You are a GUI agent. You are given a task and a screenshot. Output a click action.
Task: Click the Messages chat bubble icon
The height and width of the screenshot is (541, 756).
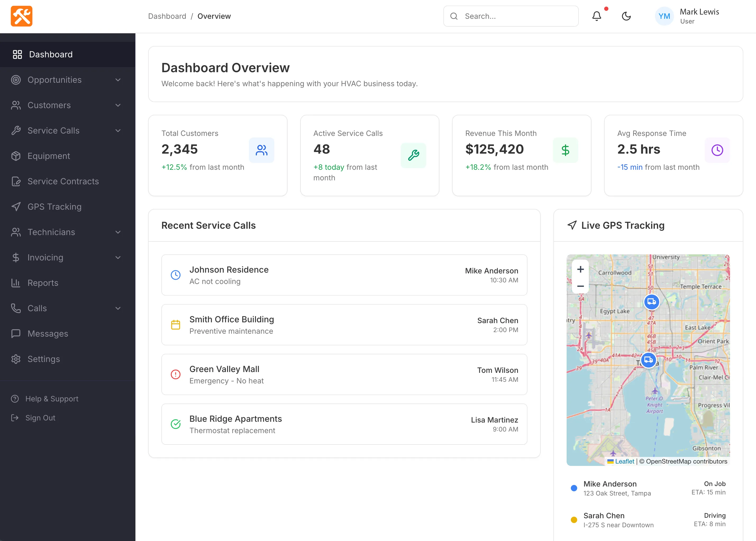(16, 333)
